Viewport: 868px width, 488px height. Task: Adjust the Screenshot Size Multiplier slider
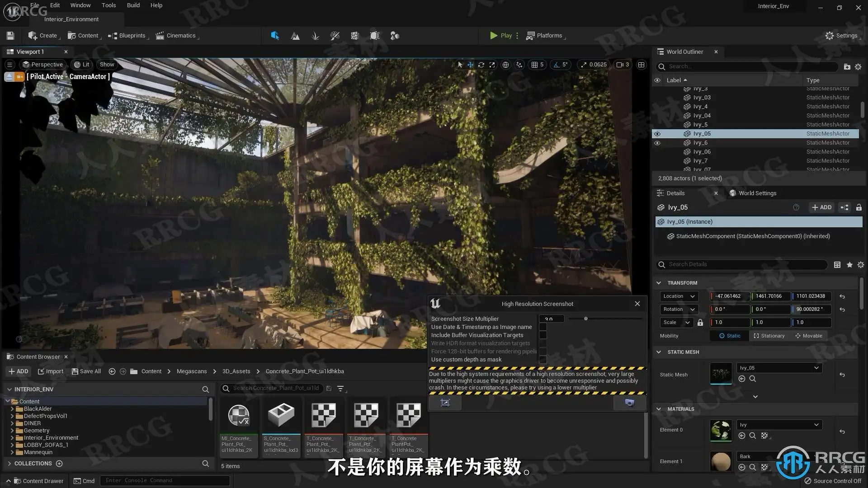(605, 319)
